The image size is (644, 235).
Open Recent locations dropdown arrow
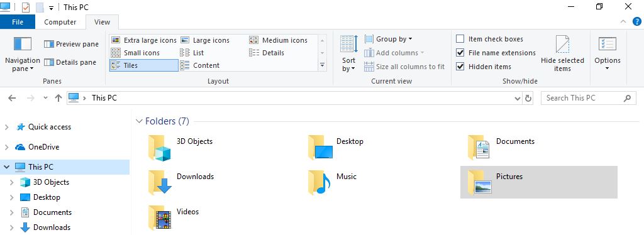(45, 98)
